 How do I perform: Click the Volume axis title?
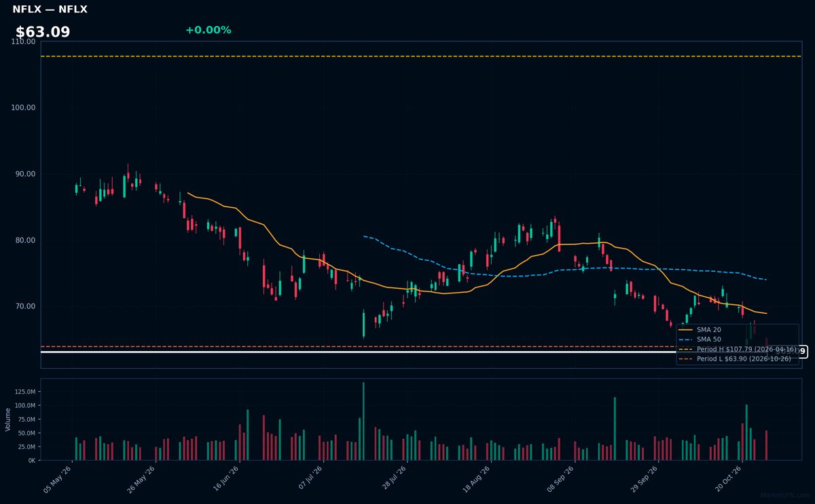click(x=7, y=419)
